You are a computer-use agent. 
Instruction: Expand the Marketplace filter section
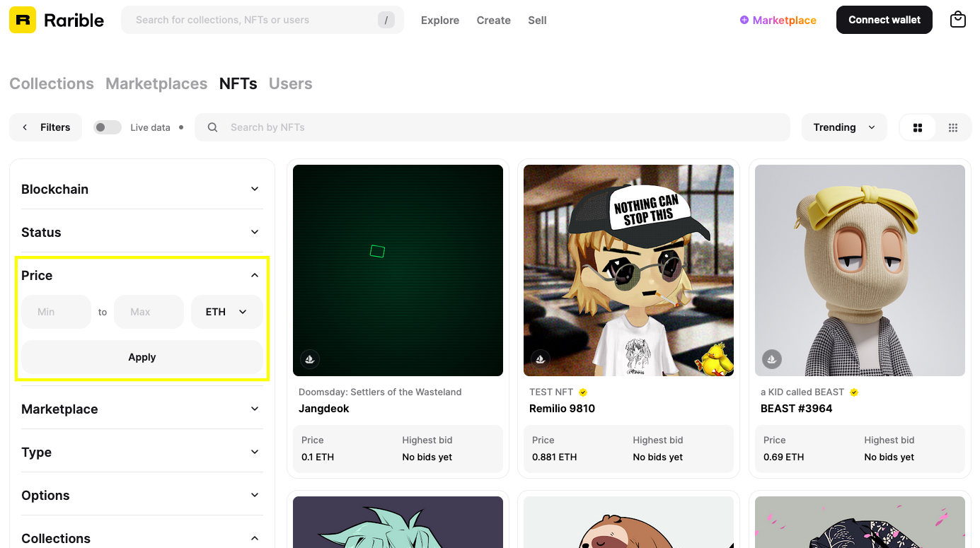pos(142,409)
